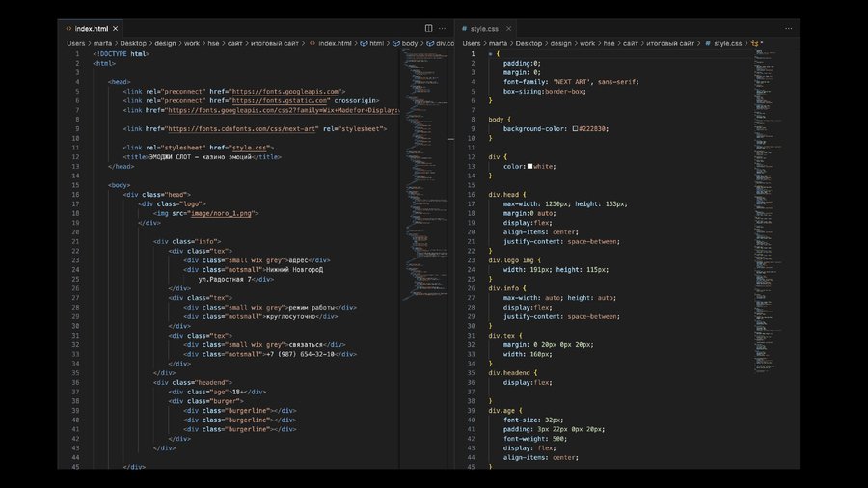Click the body symbol icon in breadcrumbs
Screen dimensions: 868x488
tap(395, 43)
